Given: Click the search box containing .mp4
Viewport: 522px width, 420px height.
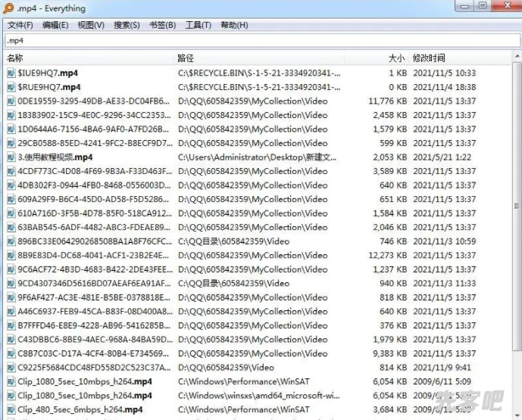Looking at the screenshot, I should point(258,40).
